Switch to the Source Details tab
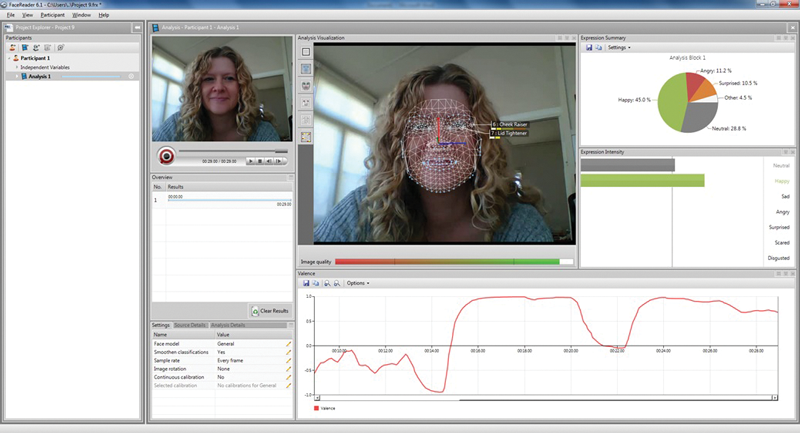Viewport: 800px width, 433px height. point(190,325)
